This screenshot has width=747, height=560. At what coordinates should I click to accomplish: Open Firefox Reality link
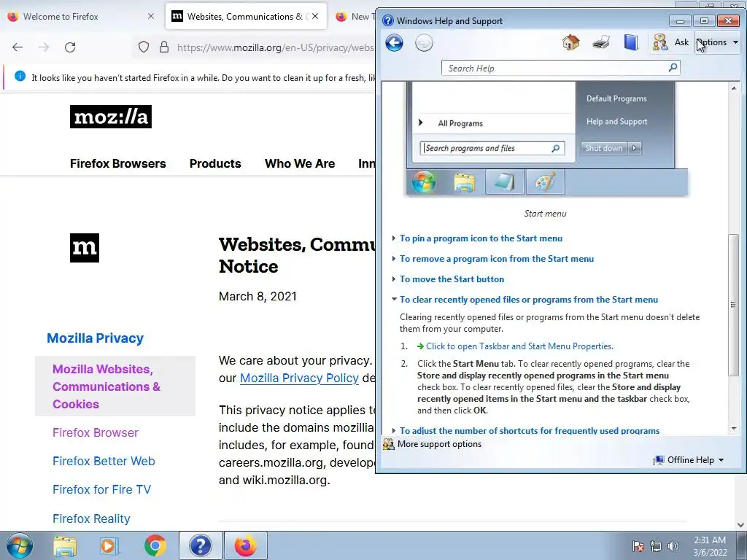click(91, 518)
